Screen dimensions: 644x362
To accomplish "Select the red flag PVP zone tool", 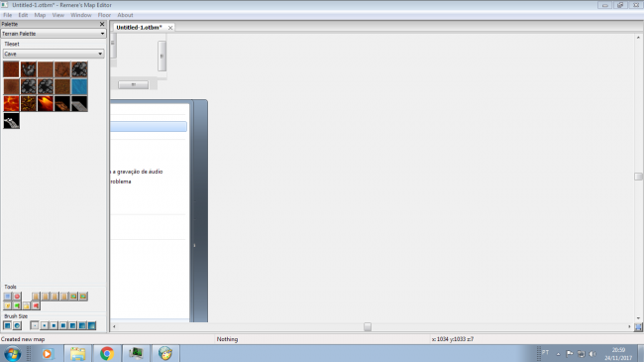I will (x=36, y=305).
